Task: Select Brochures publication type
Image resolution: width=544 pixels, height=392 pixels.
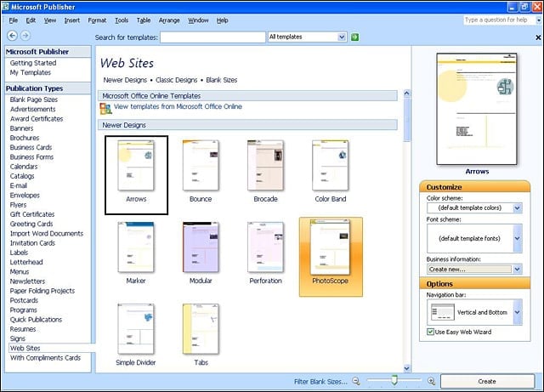Action: click(25, 138)
